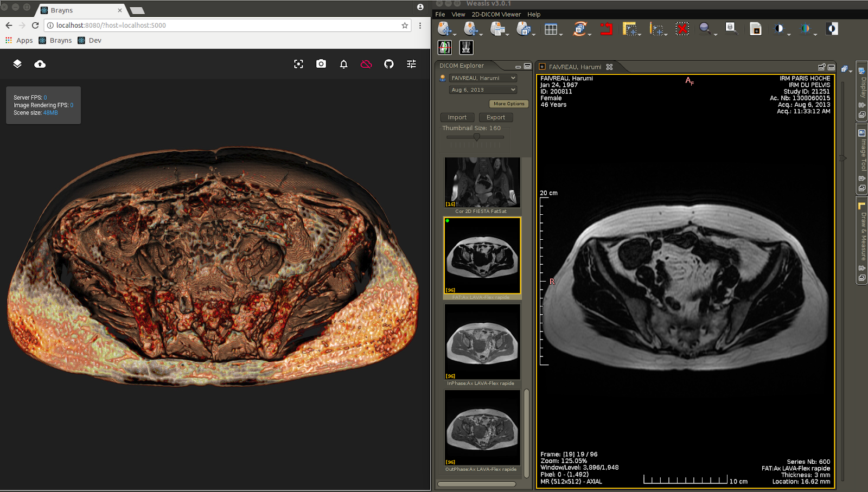Click the Import button in DICOM Explorer
The height and width of the screenshot is (492, 868).
pyautogui.click(x=457, y=117)
